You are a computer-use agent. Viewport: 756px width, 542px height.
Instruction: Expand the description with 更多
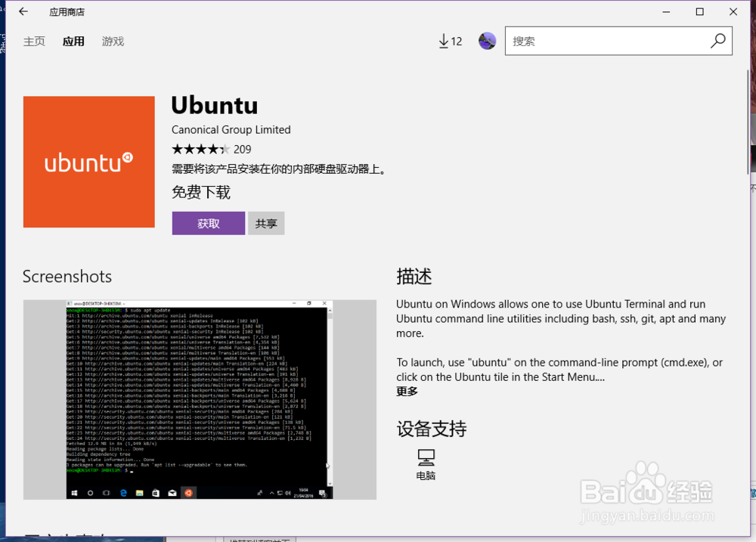tap(407, 391)
